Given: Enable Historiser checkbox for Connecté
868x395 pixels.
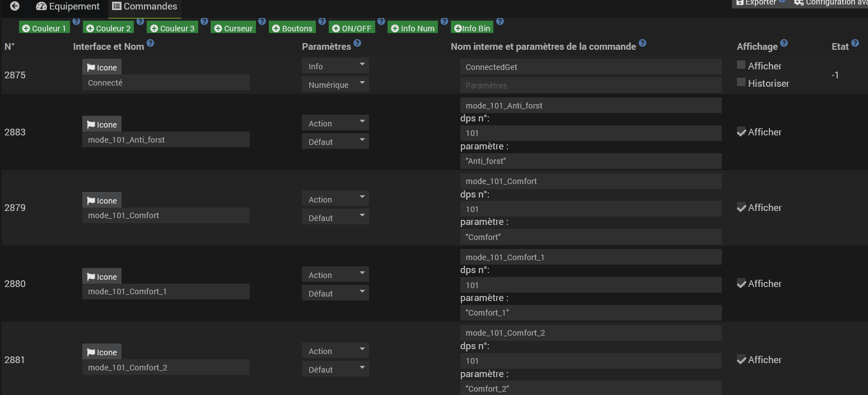Looking at the screenshot, I should [741, 83].
